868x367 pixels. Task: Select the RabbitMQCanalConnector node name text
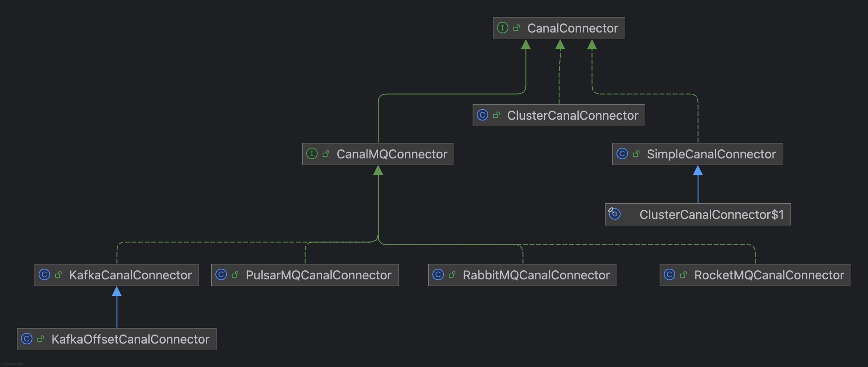click(536, 275)
